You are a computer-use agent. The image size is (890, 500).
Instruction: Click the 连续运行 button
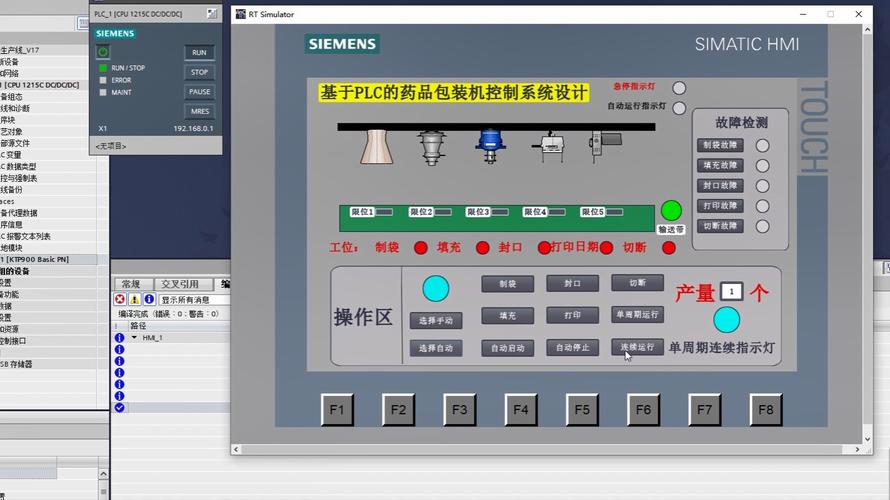tap(637, 347)
